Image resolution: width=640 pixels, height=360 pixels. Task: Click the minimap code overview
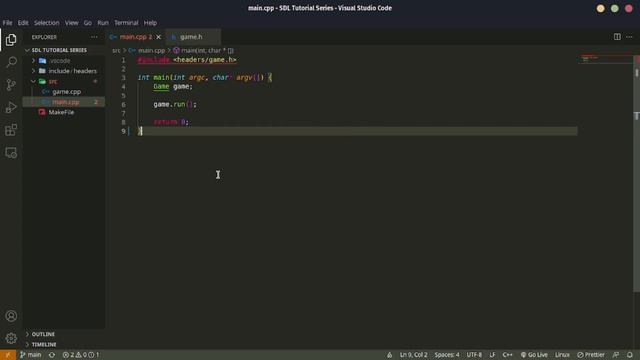[605, 60]
